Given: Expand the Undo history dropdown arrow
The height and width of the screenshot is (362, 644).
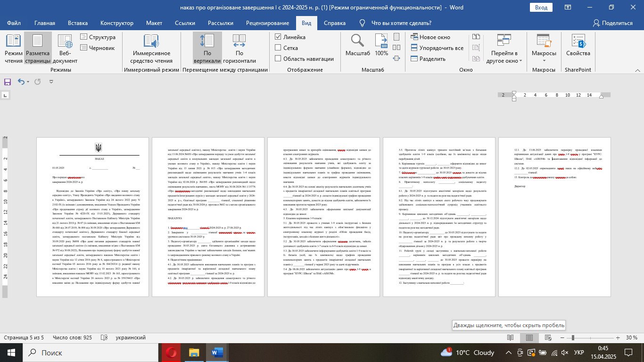Looking at the screenshot, I should (28, 82).
